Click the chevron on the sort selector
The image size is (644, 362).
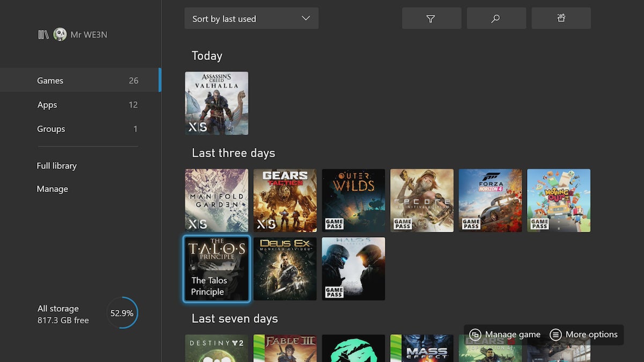tap(306, 18)
